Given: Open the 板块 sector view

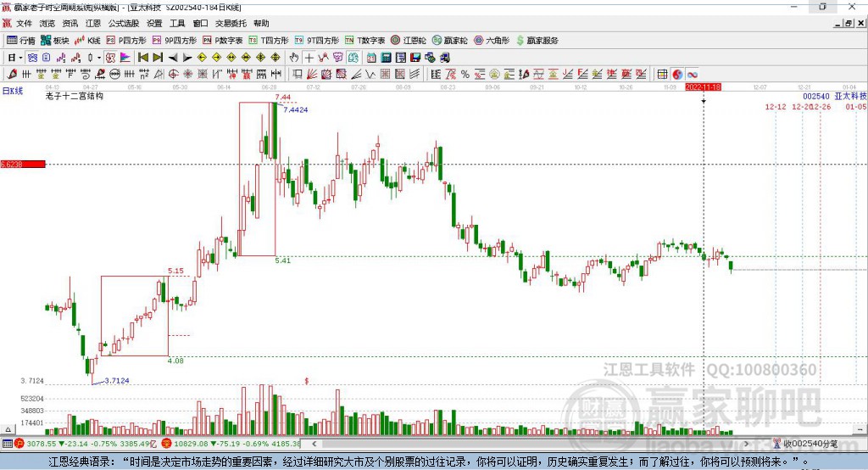Looking at the screenshot, I should (x=55, y=41).
